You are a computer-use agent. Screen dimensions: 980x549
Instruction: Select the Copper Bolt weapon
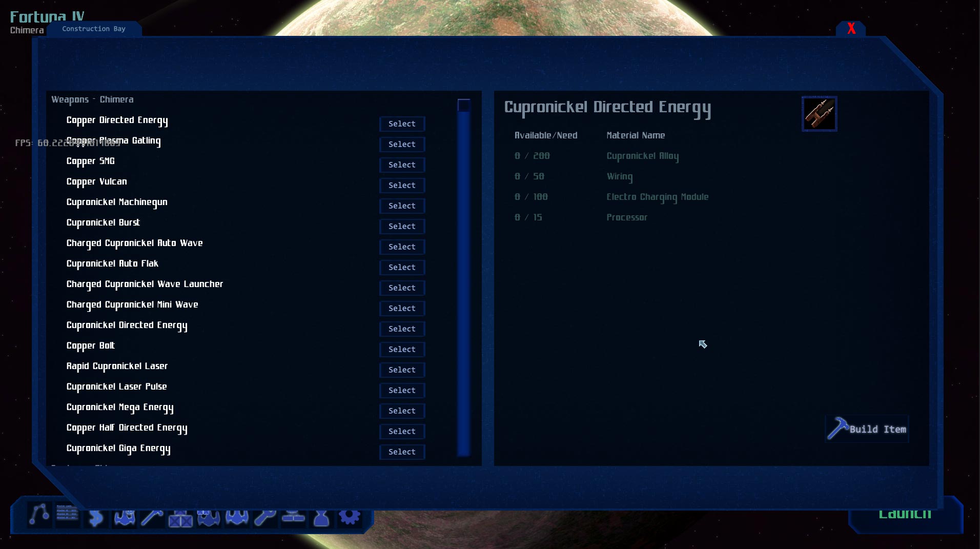click(x=402, y=350)
